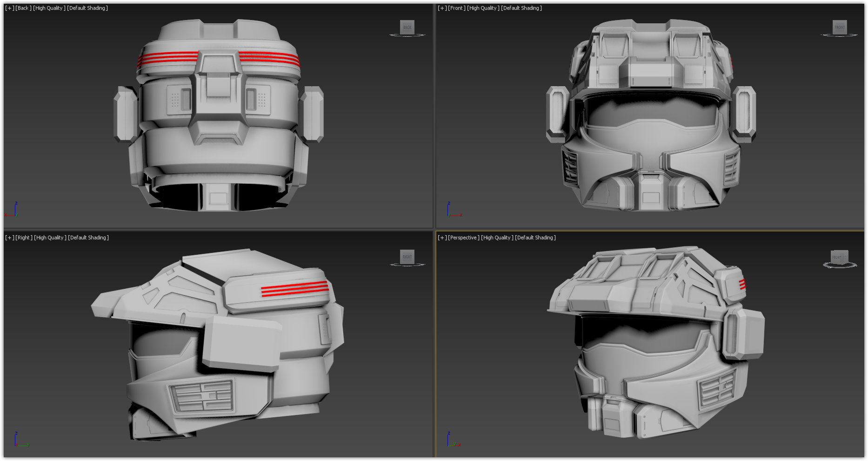Open the [Right] point-of-view menu
The height and width of the screenshot is (461, 868).
[x=24, y=237]
